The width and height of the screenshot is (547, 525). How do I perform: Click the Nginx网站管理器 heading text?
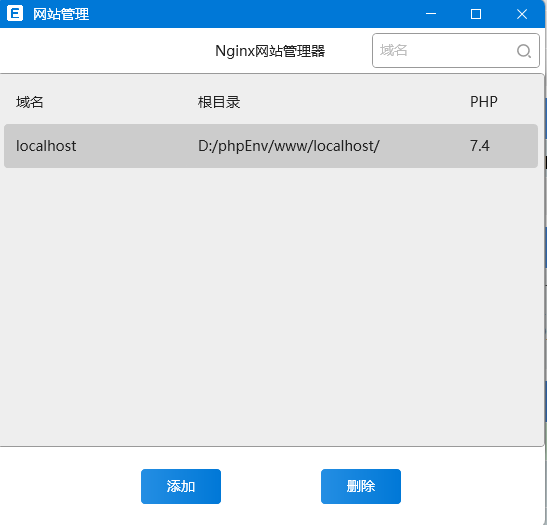[x=270, y=51]
